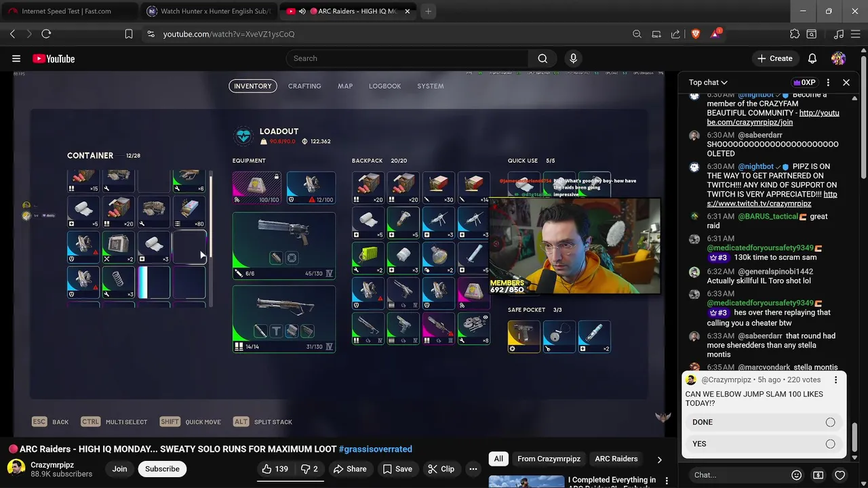The width and height of the screenshot is (868, 488).
Task: Bookmark this page in the address bar
Action: (129, 34)
